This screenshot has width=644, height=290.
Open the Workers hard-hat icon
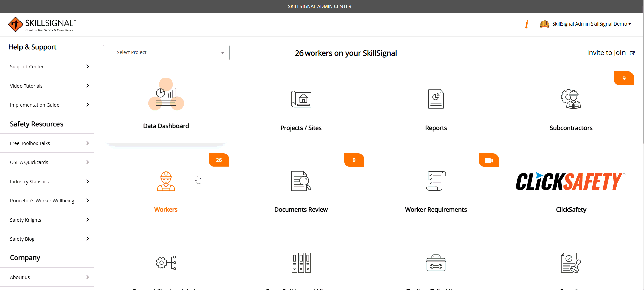(166, 181)
